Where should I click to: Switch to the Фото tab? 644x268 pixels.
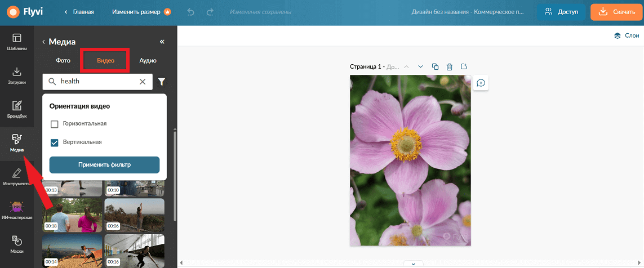(x=63, y=60)
